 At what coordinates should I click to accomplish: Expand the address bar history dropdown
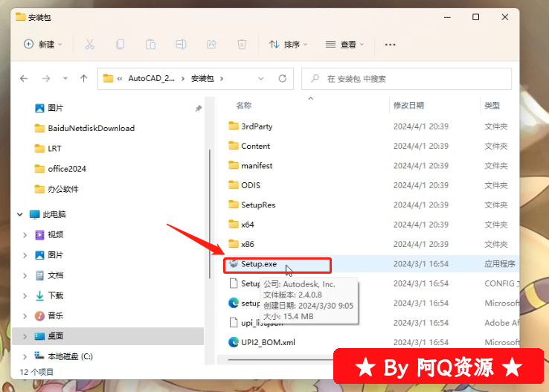pos(261,78)
